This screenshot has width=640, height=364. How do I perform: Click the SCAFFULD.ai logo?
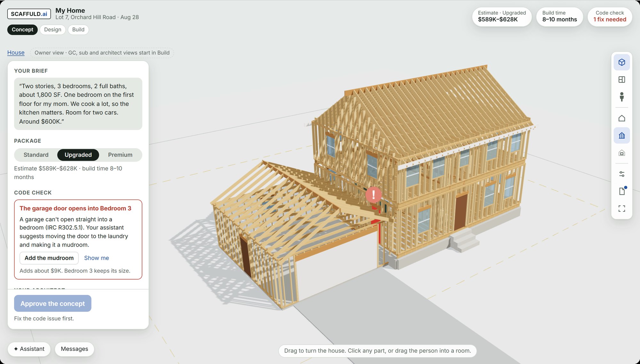tap(29, 14)
